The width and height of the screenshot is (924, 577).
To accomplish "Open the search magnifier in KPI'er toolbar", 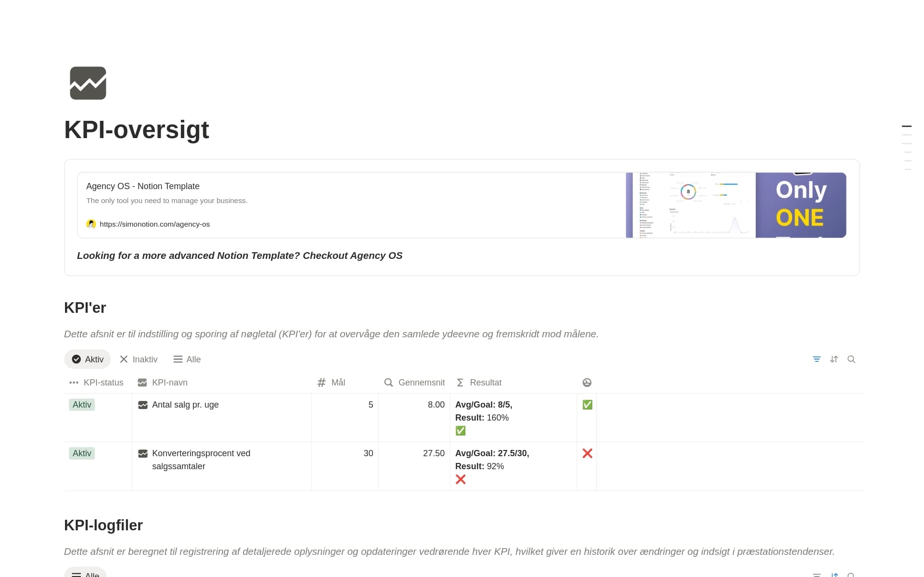I will tap(851, 359).
